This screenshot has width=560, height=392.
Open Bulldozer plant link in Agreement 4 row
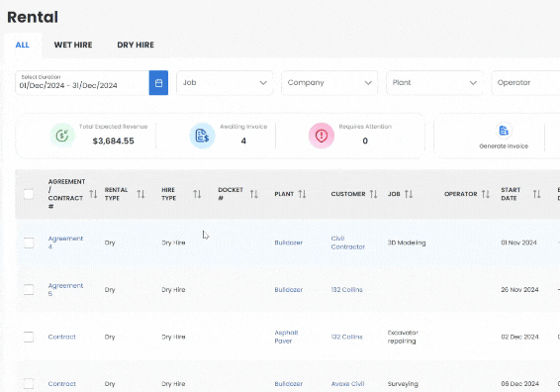pyautogui.click(x=289, y=243)
